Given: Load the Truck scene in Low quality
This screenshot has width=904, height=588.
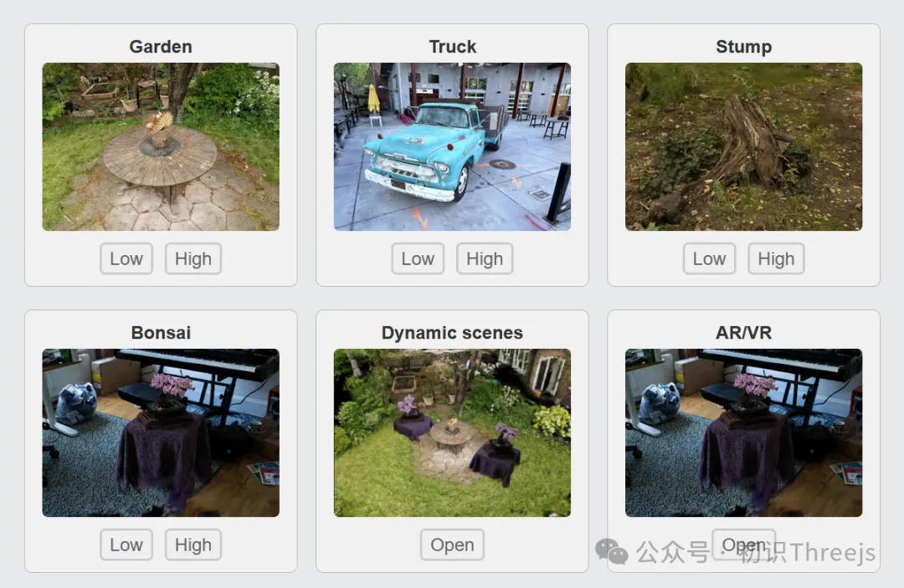Looking at the screenshot, I should (418, 258).
